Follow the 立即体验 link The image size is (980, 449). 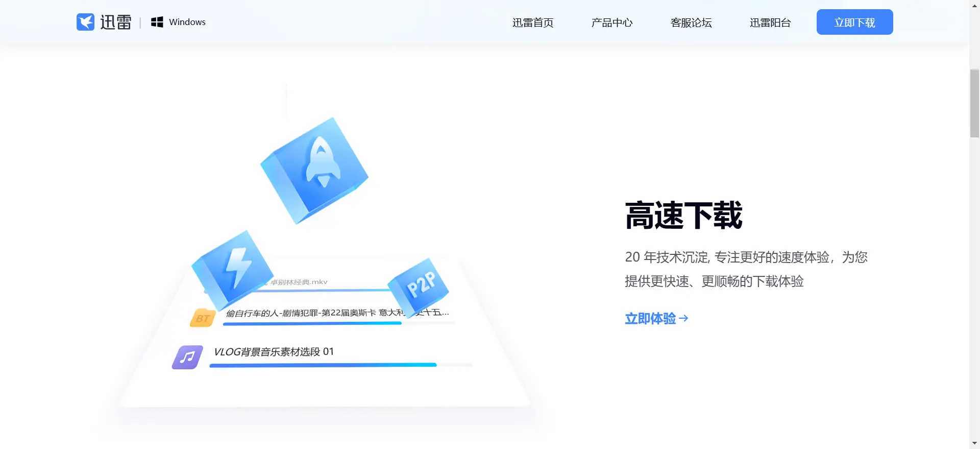(657, 318)
